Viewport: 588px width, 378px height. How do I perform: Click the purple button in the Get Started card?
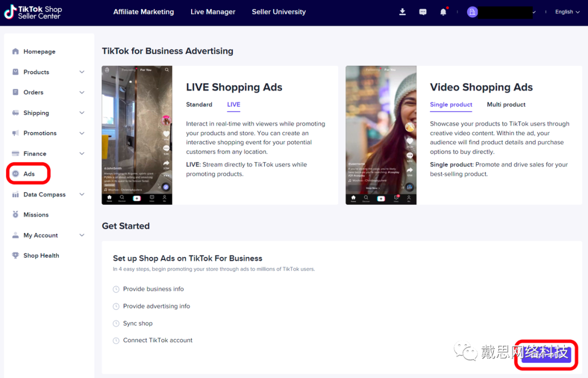pos(546,355)
